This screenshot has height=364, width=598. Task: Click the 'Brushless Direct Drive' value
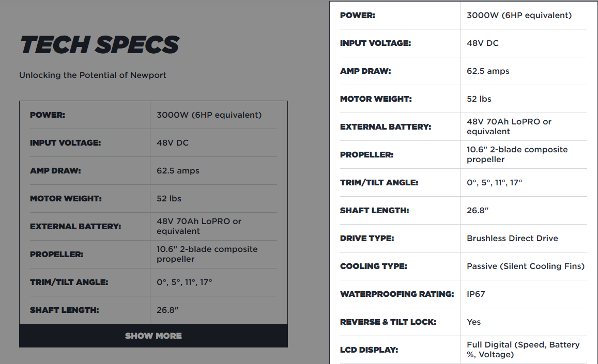pos(512,239)
